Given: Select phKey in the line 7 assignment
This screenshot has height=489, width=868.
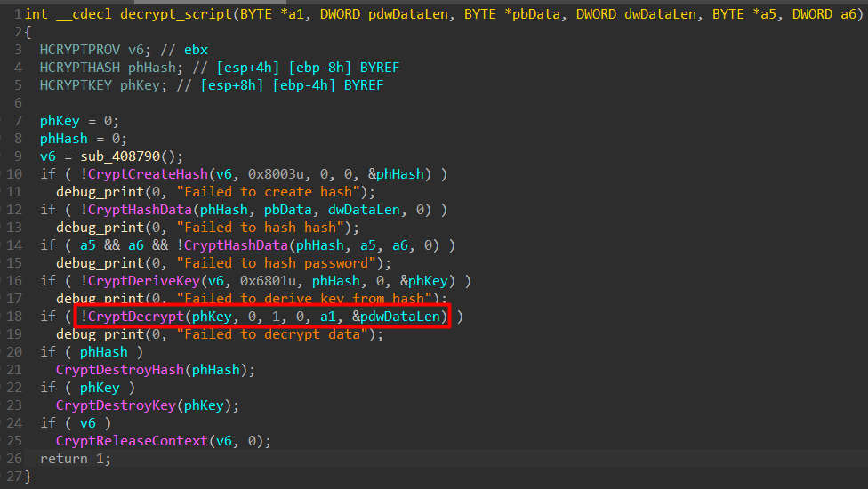Looking at the screenshot, I should 60,121.
